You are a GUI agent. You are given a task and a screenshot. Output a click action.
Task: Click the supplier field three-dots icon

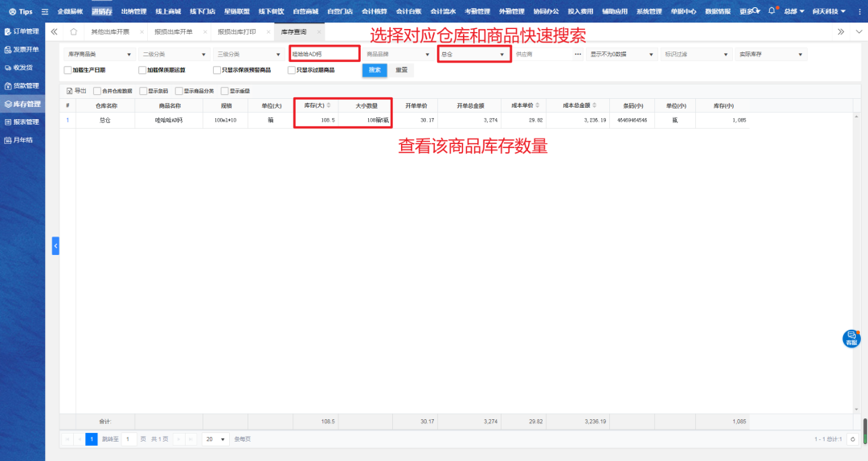tap(578, 55)
